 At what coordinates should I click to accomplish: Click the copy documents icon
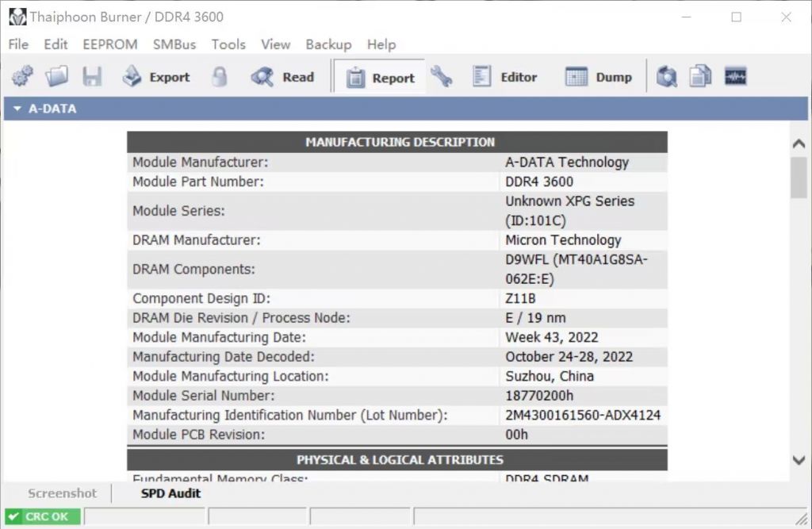pyautogui.click(x=700, y=77)
